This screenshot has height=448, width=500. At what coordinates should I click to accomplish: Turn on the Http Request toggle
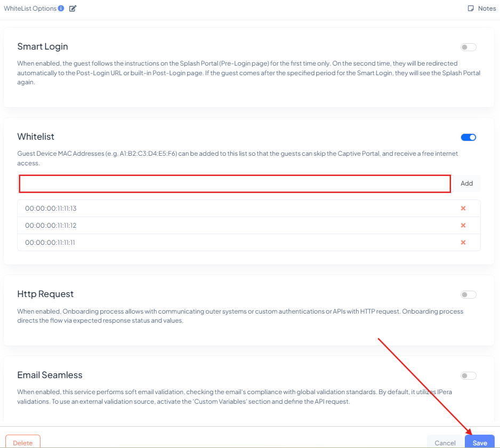(x=468, y=294)
